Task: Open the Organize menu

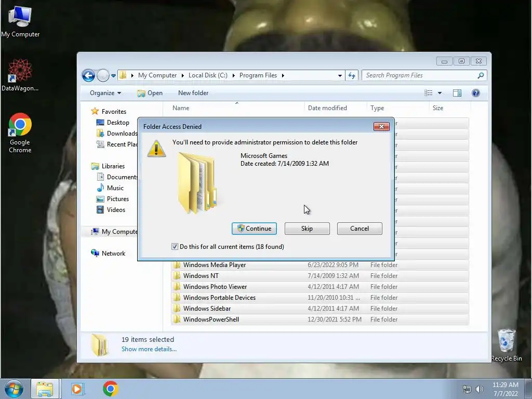Action: [105, 93]
